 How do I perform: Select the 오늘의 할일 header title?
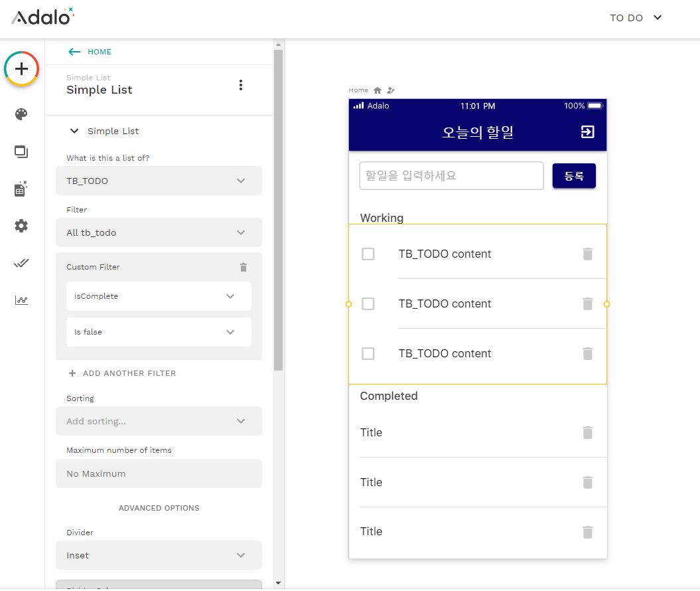pos(478,132)
